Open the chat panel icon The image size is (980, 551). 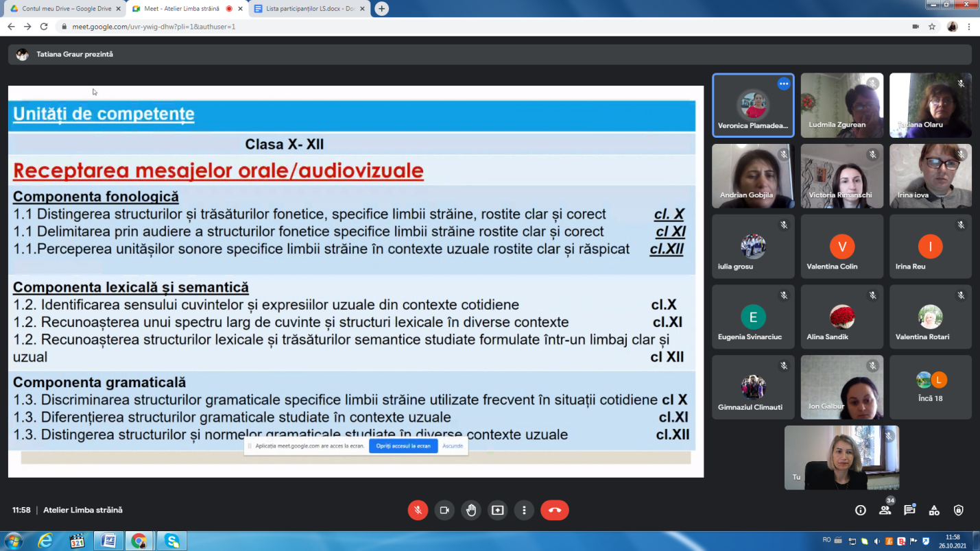click(909, 510)
